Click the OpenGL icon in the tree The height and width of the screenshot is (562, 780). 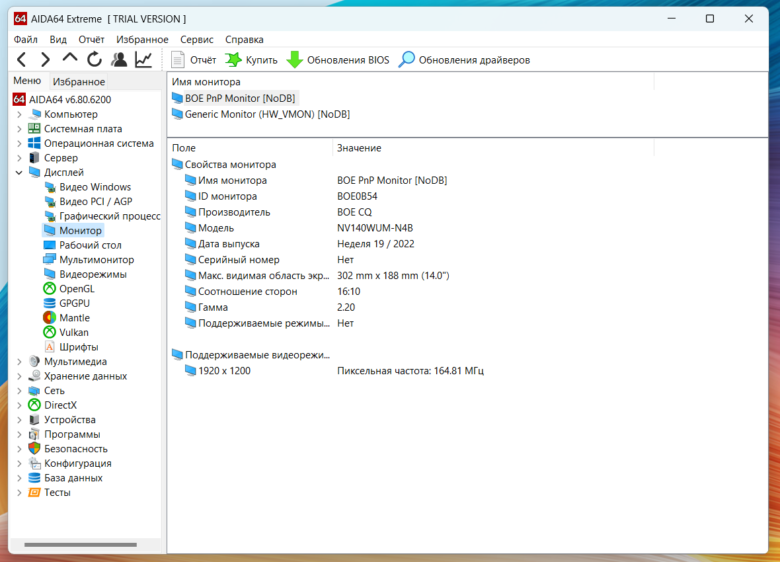(x=49, y=288)
